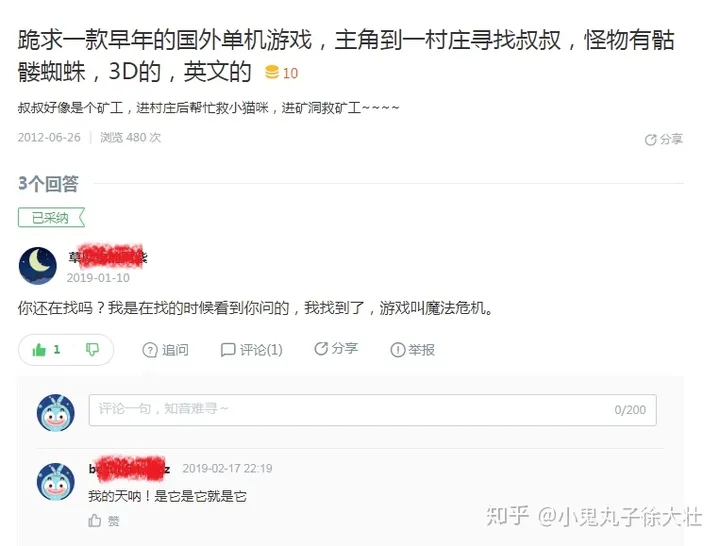The image size is (720, 546).
Task: Click the 已采纳 accepted answer badge
Action: coord(51,218)
